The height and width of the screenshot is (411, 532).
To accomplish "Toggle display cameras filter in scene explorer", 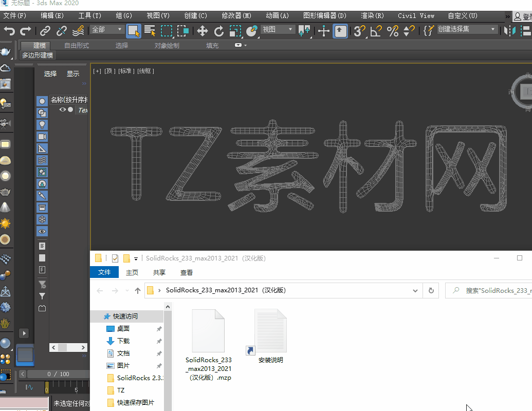I will point(42,137).
